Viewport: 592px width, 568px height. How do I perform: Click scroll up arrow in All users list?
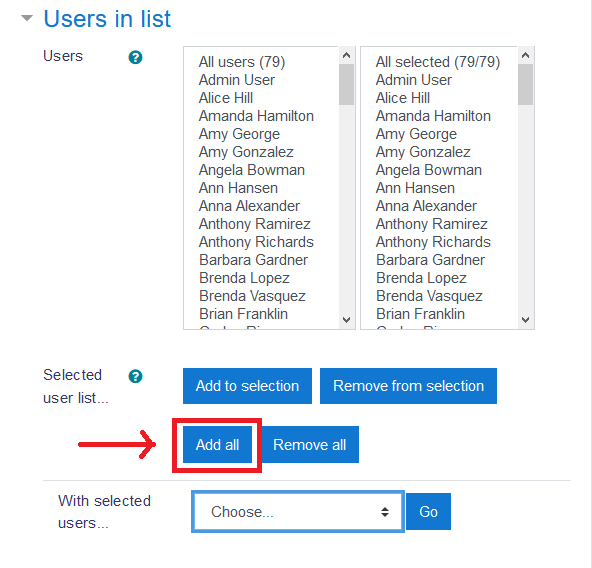[x=346, y=56]
